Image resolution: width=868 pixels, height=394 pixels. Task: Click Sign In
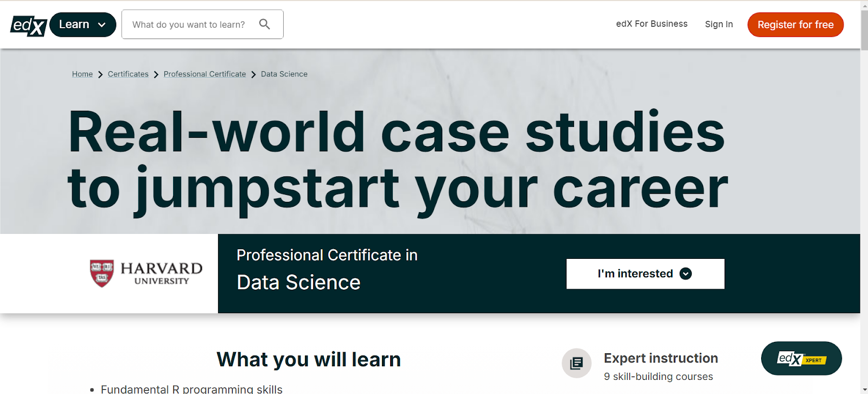coord(719,24)
